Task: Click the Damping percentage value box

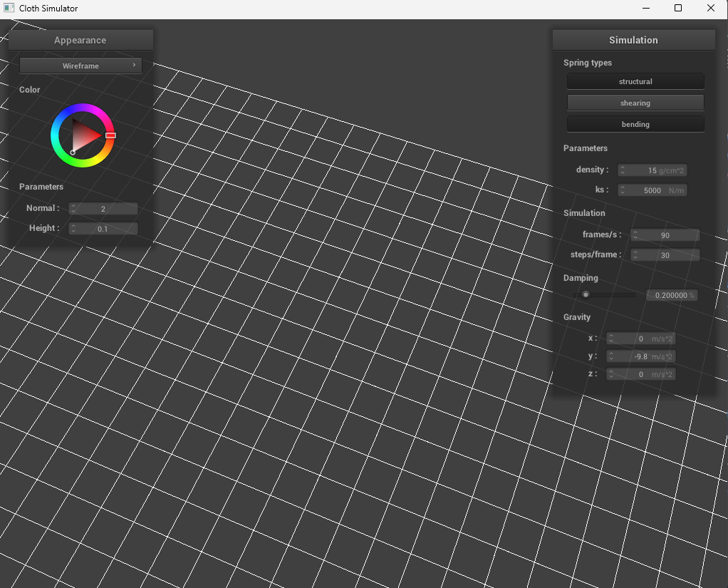Action: (672, 295)
